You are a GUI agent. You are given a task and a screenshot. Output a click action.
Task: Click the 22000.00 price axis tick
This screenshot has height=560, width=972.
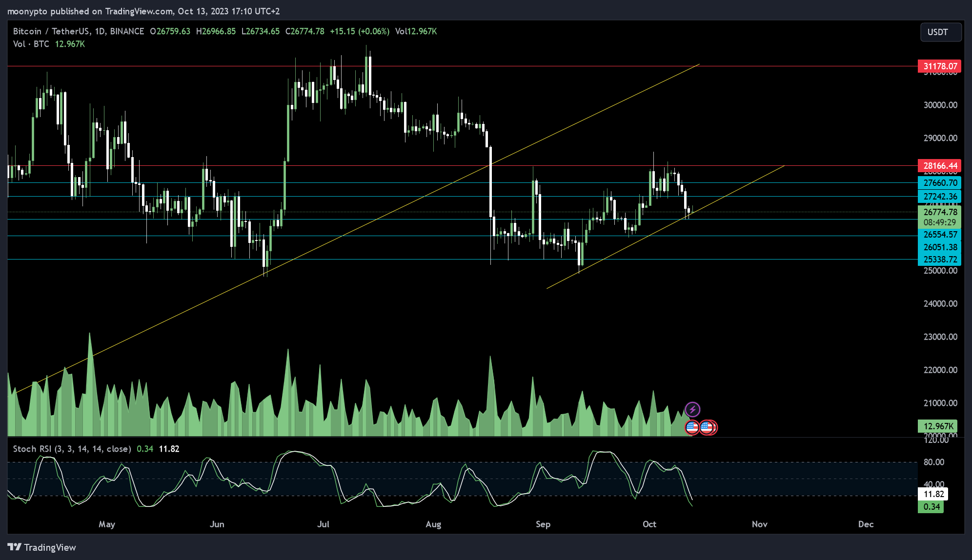click(x=940, y=370)
